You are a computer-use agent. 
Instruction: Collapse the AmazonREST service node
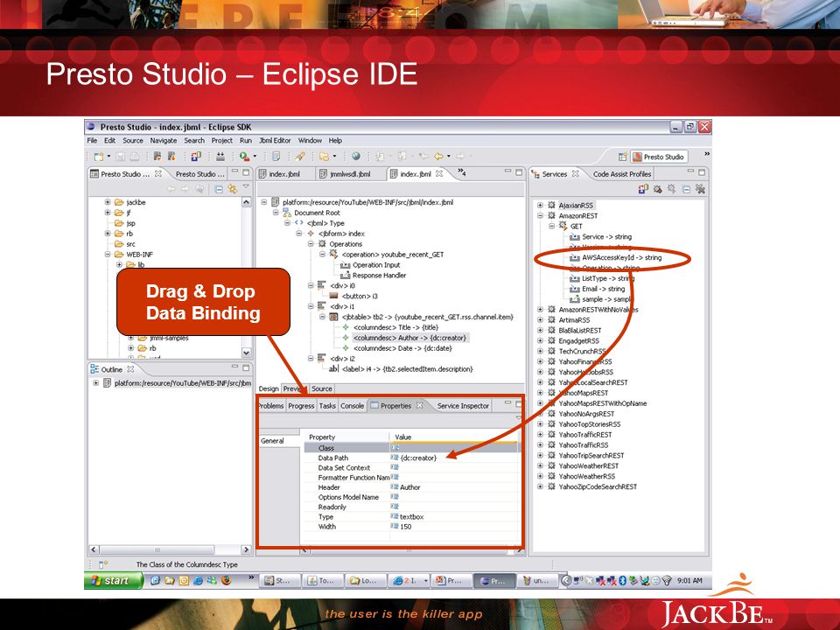click(540, 215)
